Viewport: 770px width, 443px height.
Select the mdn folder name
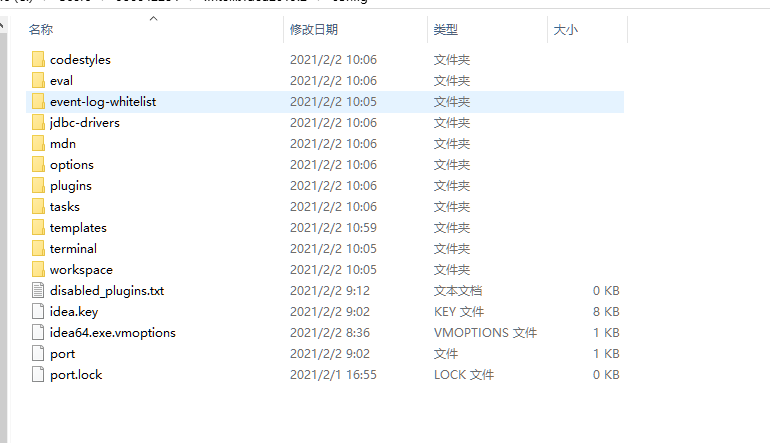click(62, 143)
